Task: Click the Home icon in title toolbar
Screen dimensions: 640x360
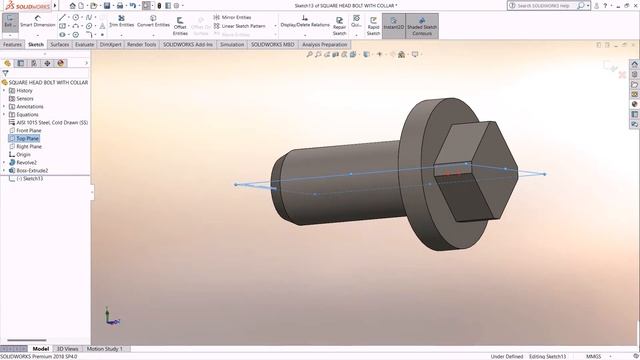Action: tap(72, 6)
